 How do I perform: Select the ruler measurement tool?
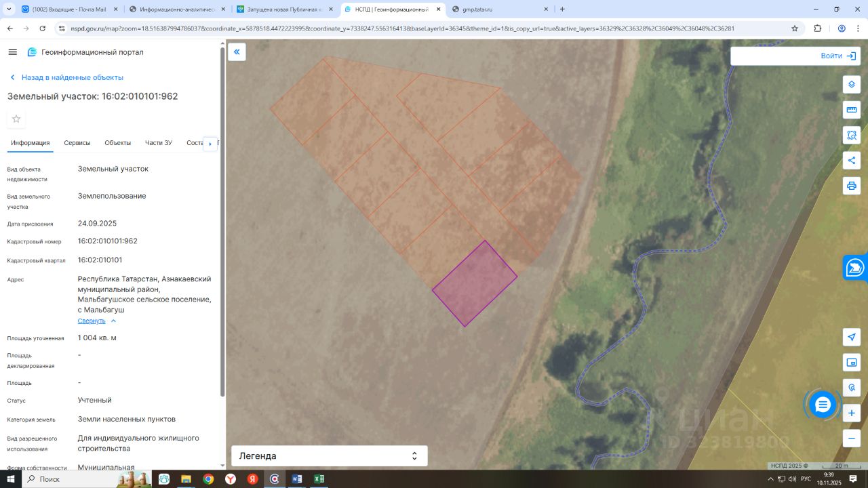[x=852, y=110]
